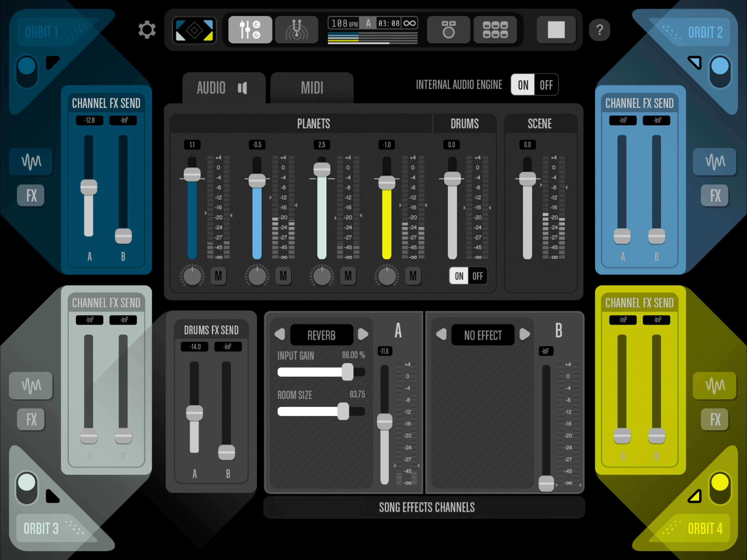The image size is (747, 560).
Task: Open the six-pad grid view
Action: [x=495, y=30]
